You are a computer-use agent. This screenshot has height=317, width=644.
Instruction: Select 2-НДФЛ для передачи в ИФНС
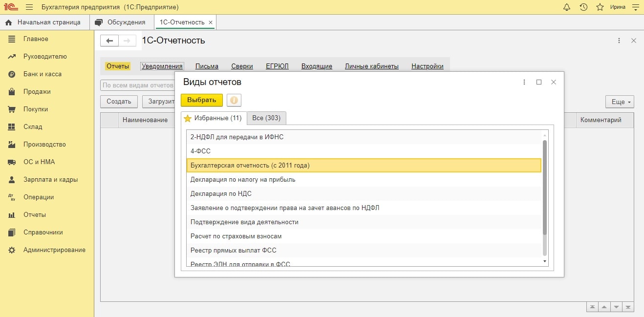click(x=364, y=137)
